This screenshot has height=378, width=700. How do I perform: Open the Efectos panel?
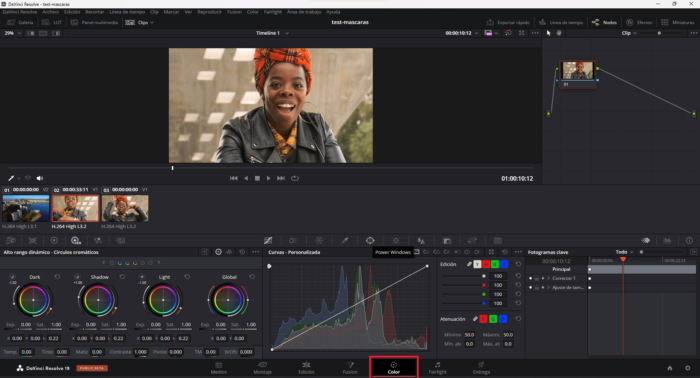coord(639,22)
